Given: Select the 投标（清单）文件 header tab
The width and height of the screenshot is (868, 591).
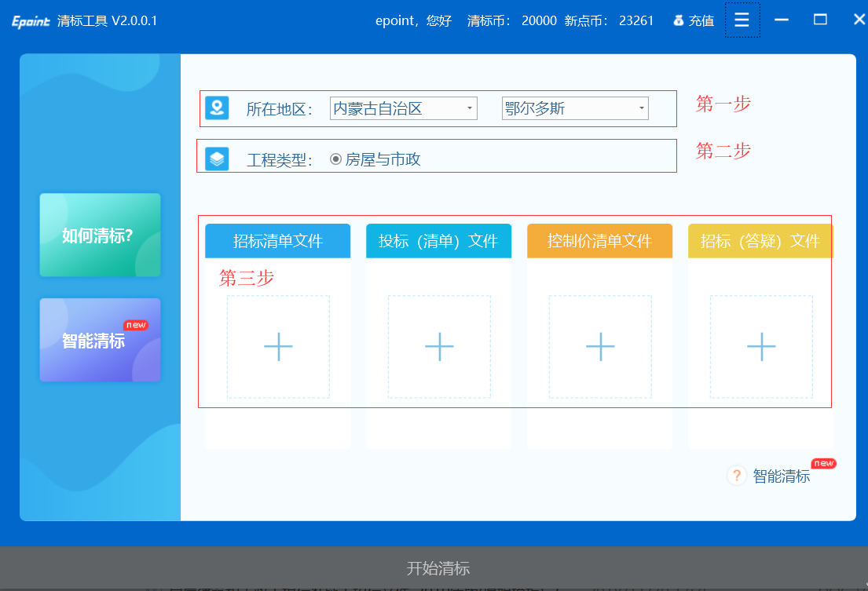Looking at the screenshot, I should 439,241.
